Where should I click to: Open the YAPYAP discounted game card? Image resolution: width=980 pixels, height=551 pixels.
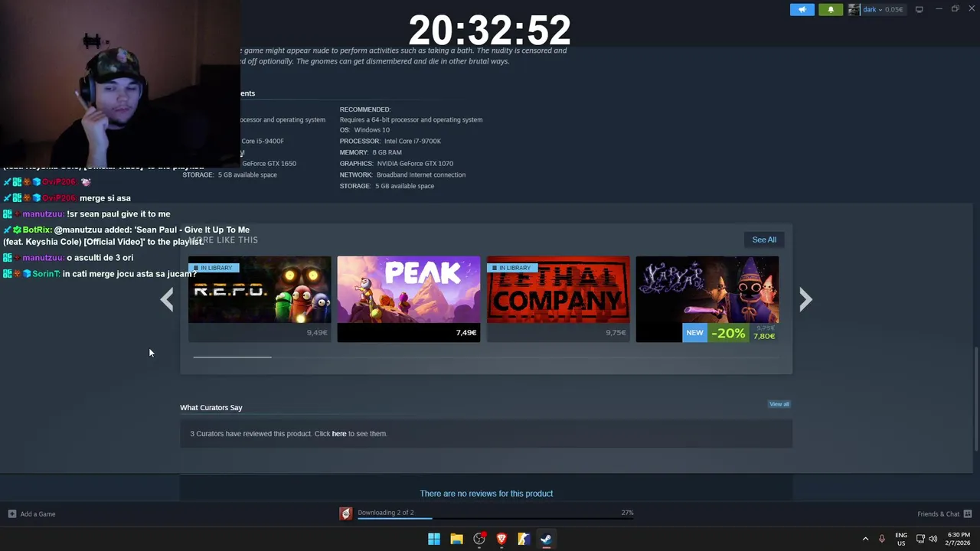(x=707, y=298)
